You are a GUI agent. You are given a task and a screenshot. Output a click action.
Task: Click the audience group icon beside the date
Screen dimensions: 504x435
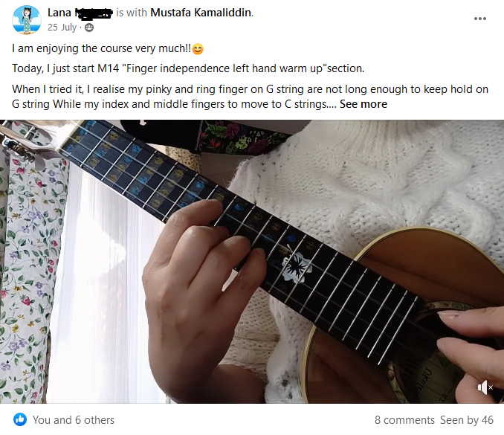tap(89, 28)
